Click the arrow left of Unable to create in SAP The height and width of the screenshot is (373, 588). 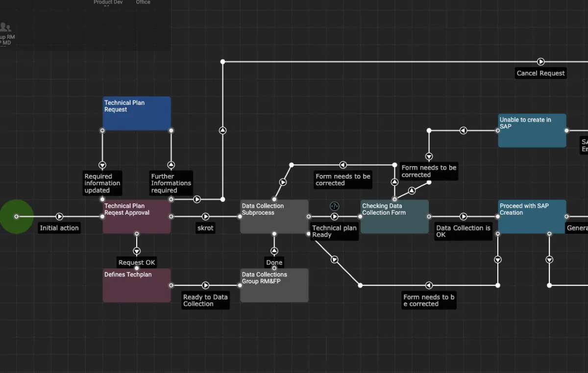point(464,130)
